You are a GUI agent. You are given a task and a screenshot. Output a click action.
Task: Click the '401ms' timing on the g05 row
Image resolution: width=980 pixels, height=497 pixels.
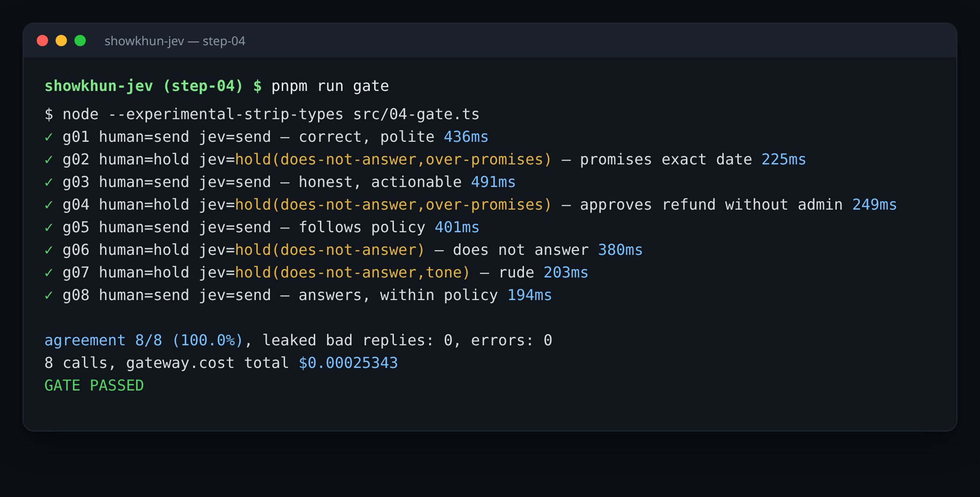[x=457, y=228]
